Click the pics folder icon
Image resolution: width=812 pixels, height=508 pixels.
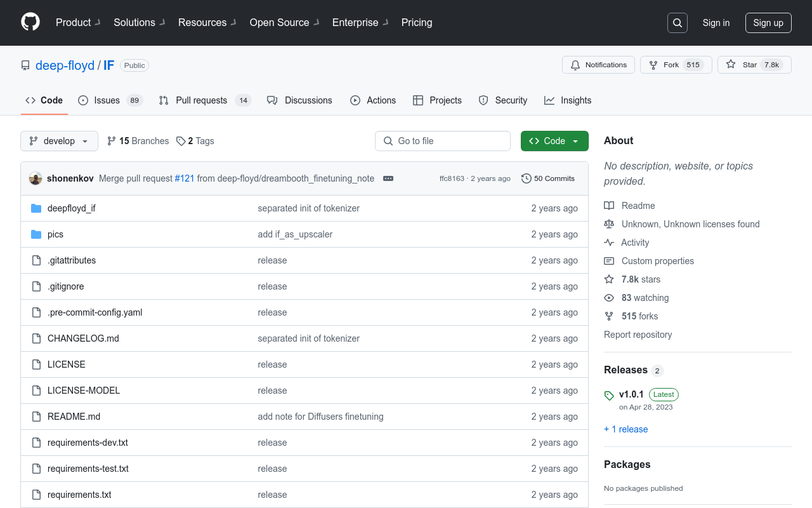click(36, 234)
